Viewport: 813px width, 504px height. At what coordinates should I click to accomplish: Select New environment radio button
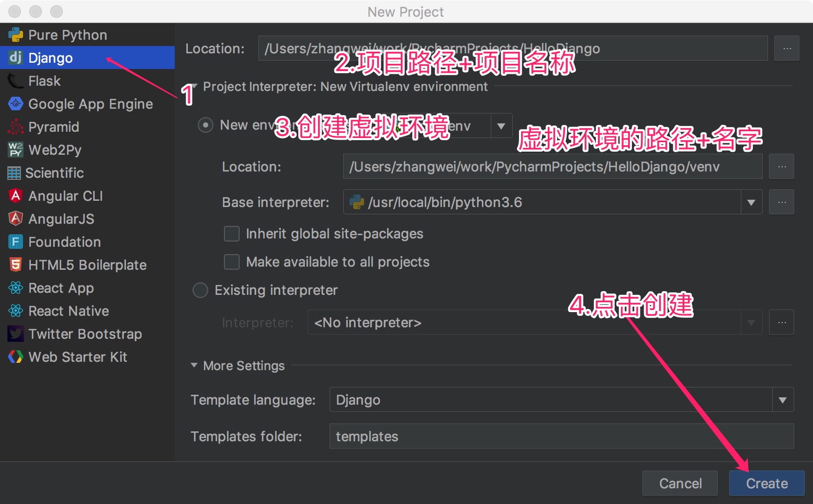[205, 125]
